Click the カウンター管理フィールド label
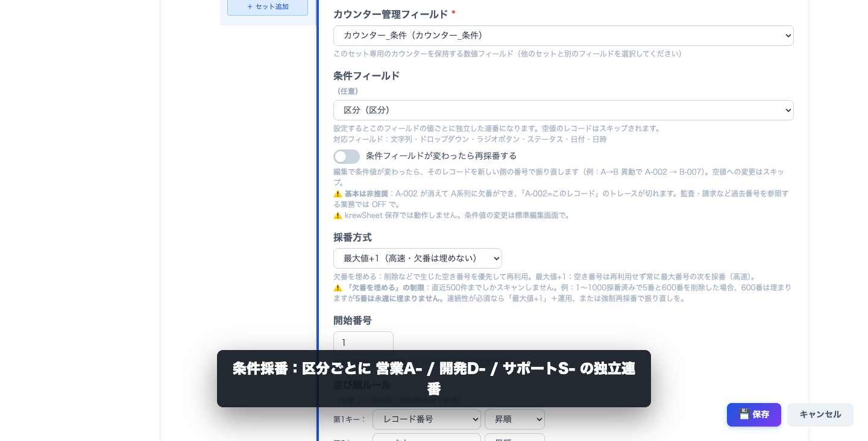Screen dimensions: 868x441 tap(391, 14)
